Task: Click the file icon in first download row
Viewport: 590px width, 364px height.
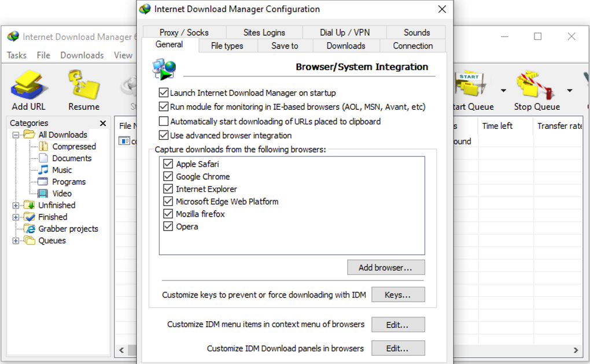Action: coord(124,141)
